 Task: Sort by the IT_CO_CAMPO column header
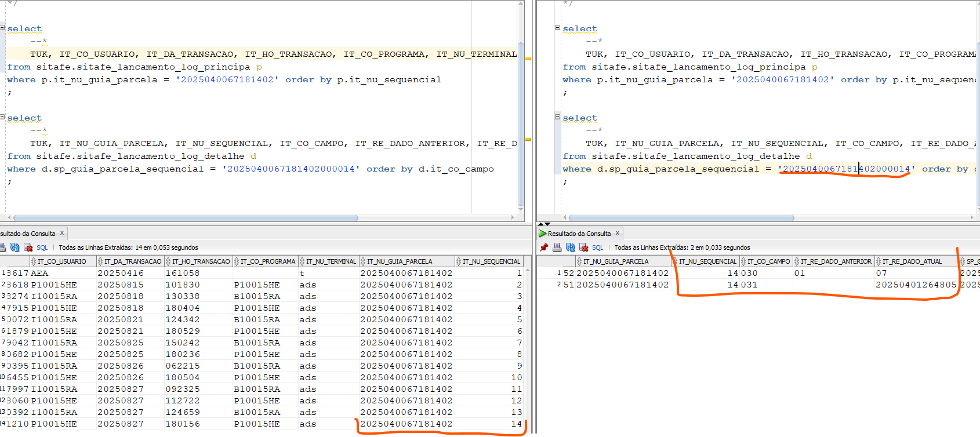click(768, 261)
